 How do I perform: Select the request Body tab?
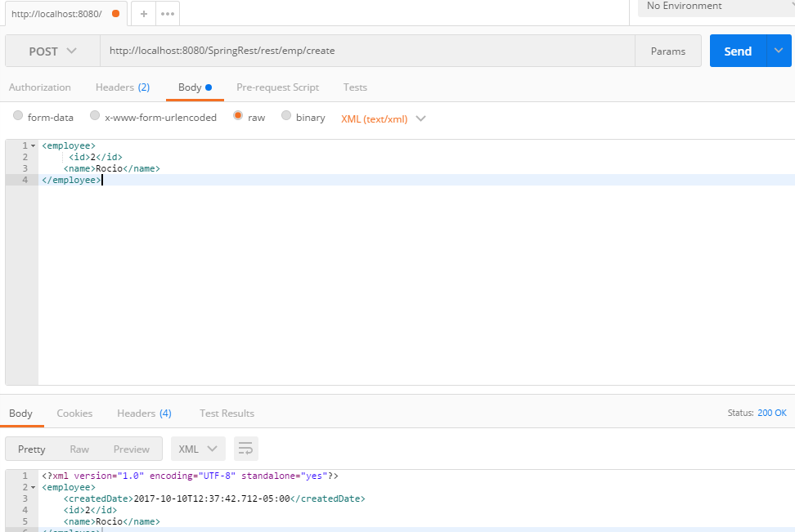(195, 87)
